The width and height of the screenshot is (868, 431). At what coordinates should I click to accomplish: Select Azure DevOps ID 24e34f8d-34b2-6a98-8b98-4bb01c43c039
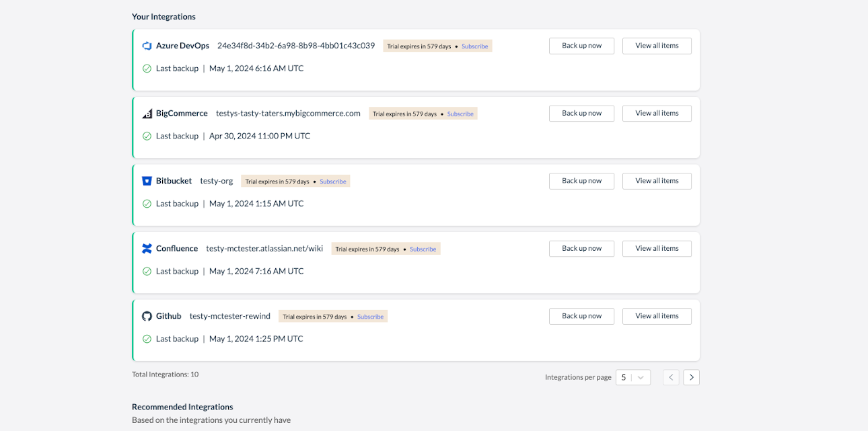[296, 46]
